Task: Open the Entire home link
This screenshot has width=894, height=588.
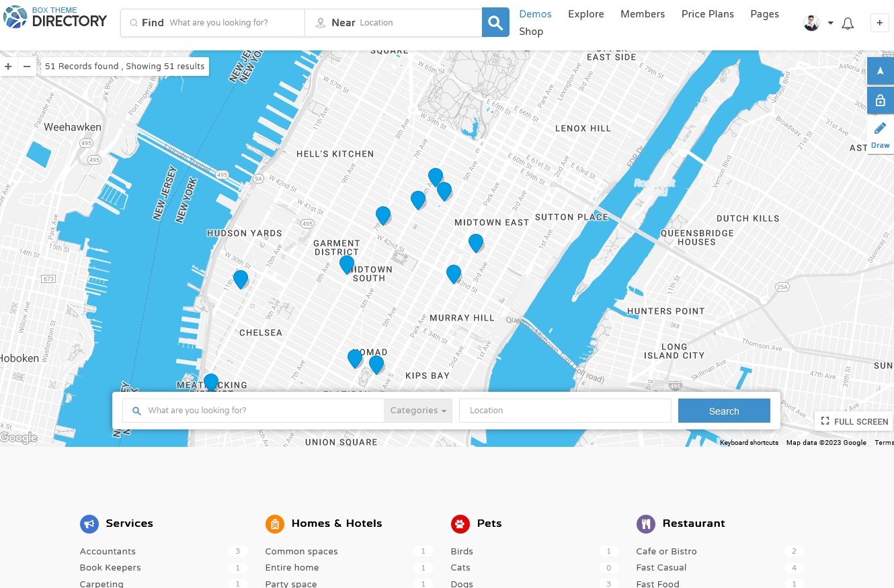Action: pos(292,568)
